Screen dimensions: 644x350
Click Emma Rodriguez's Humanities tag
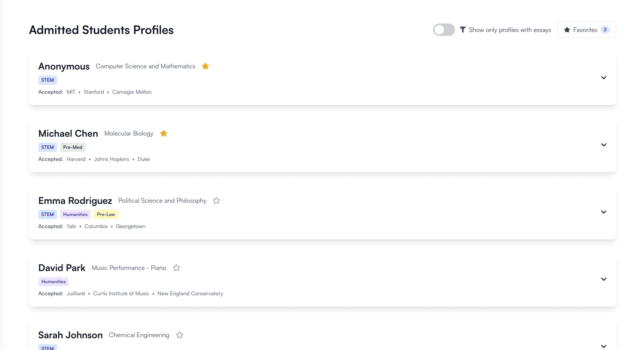click(x=75, y=214)
